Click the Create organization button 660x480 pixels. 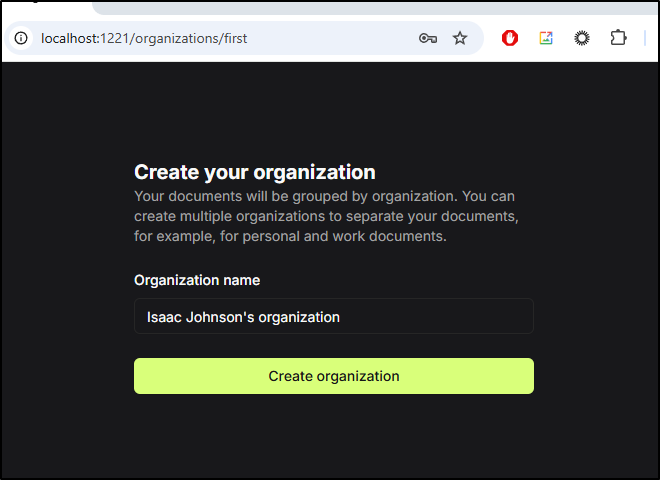click(x=334, y=376)
